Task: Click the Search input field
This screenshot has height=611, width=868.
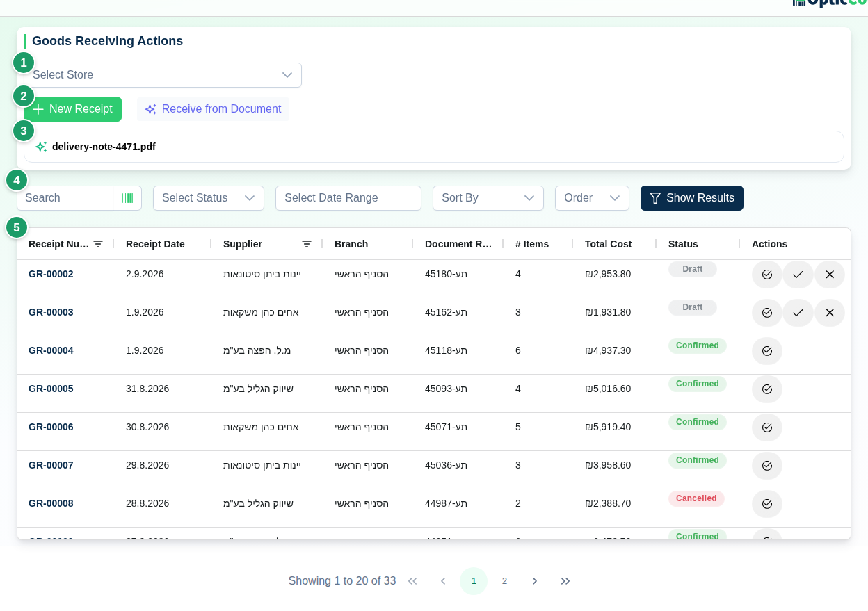Action: [65, 198]
